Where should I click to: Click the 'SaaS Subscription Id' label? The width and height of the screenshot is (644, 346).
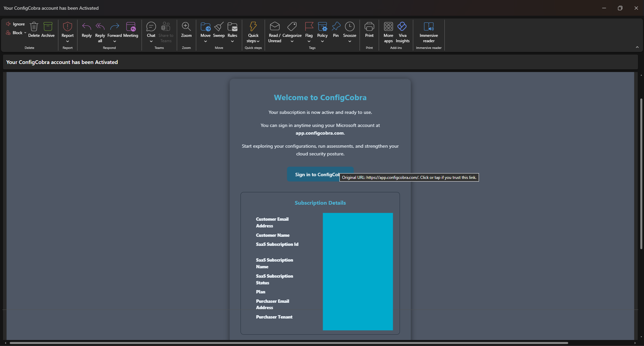pos(277,244)
